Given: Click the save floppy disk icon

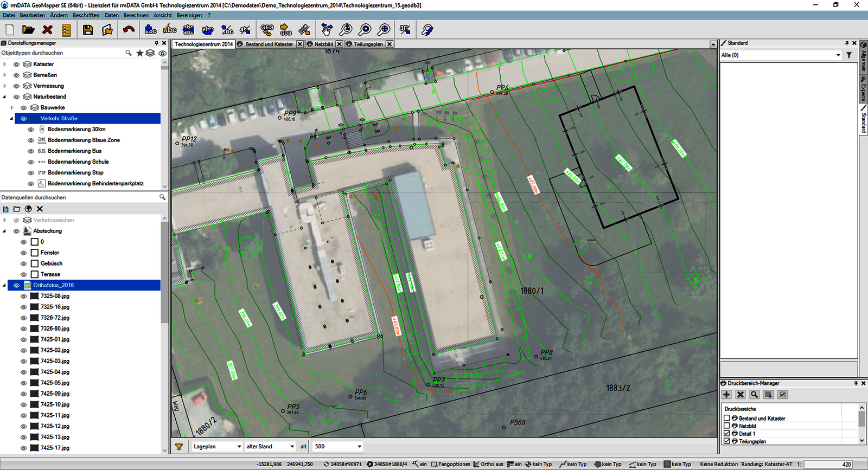Looking at the screenshot, I should (x=88, y=30).
